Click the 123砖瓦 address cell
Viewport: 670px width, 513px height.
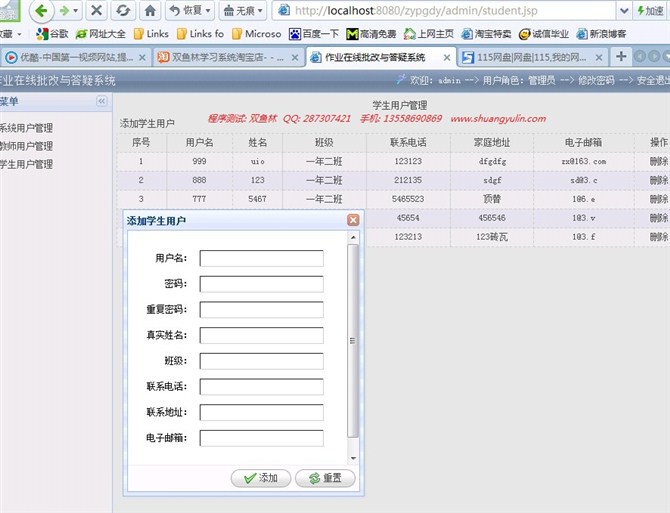[x=492, y=237]
